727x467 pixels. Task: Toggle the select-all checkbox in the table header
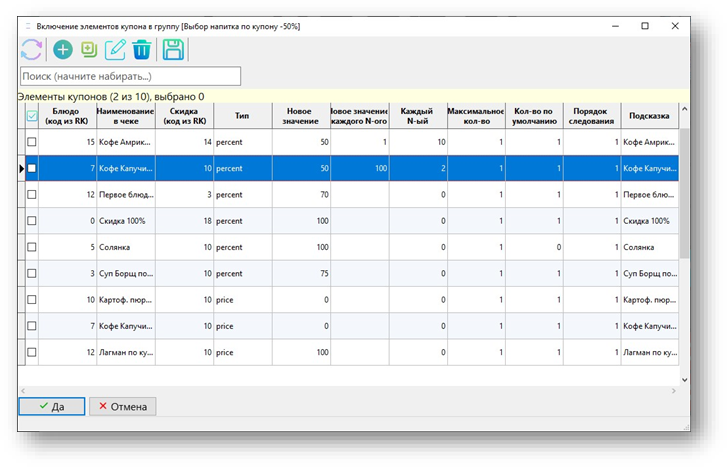pos(31,116)
